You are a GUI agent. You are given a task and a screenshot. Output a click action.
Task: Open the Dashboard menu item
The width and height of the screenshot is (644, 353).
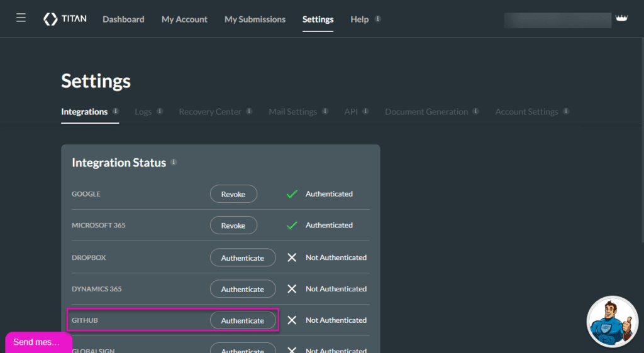123,19
